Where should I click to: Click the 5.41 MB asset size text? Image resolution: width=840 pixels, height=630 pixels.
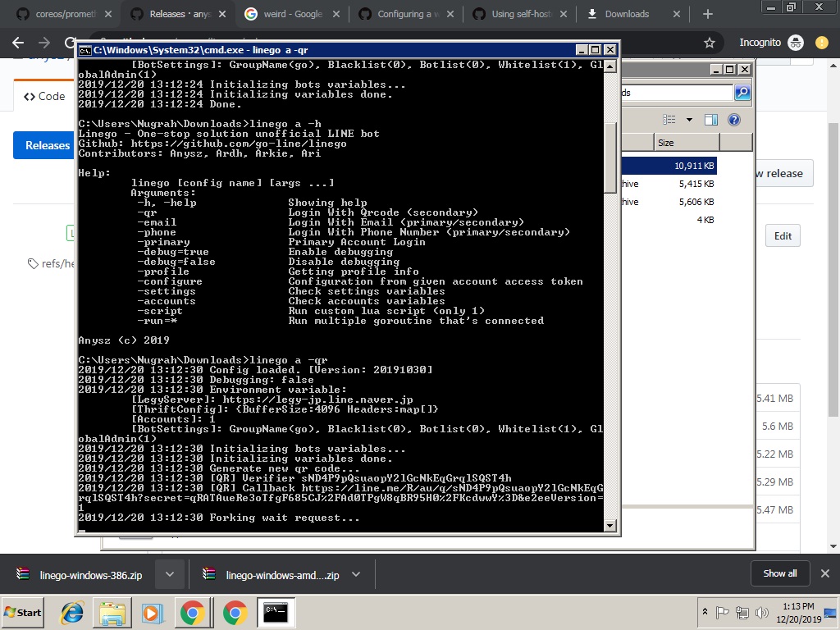coord(775,398)
